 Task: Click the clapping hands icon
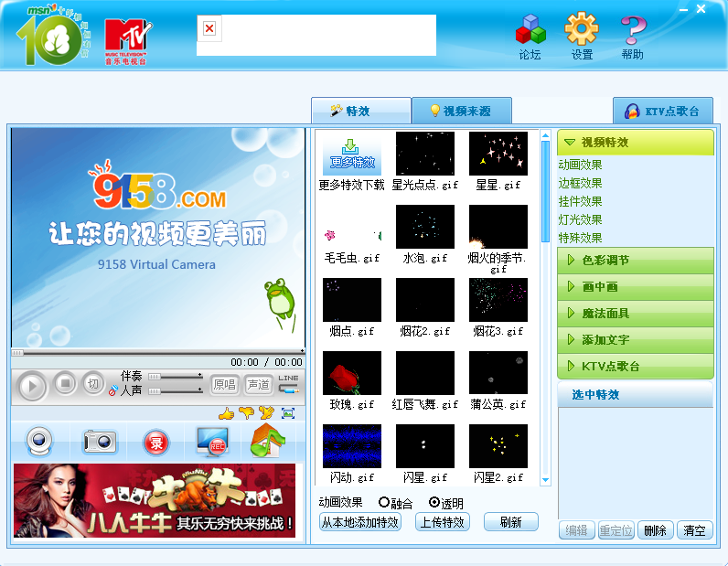point(266,412)
